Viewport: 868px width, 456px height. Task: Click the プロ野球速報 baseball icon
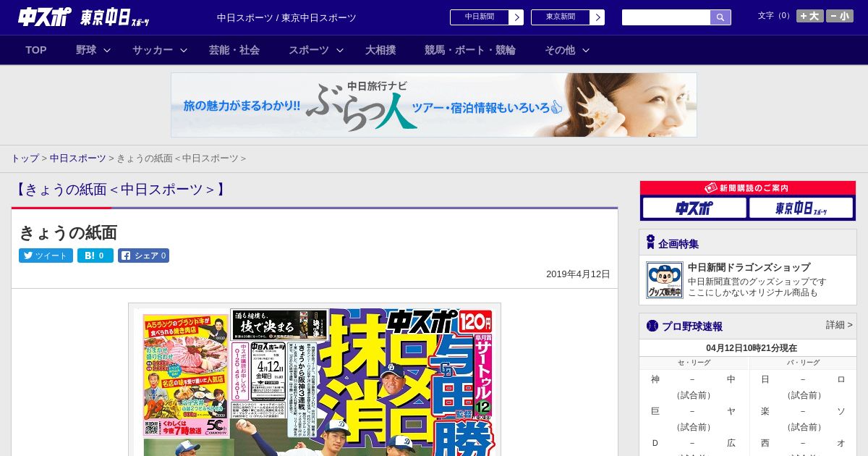coord(652,326)
